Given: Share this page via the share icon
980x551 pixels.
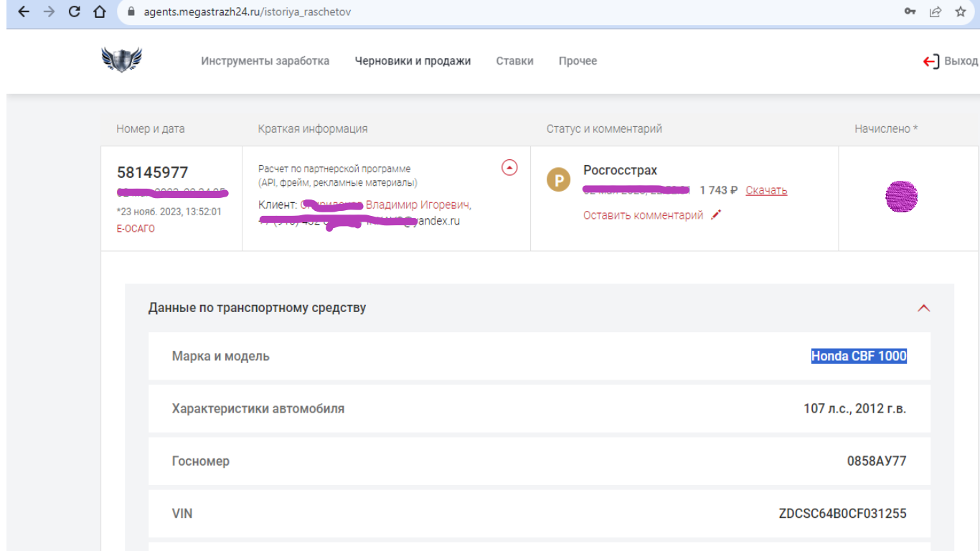Looking at the screenshot, I should pyautogui.click(x=936, y=11).
